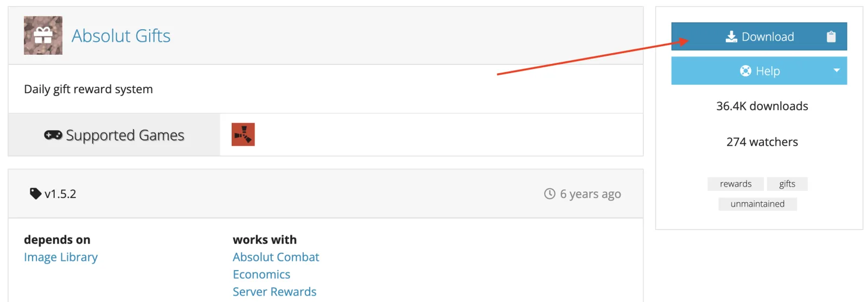This screenshot has width=868, height=302.
Task: Click the clock icon next to 6 years ago
Action: pyautogui.click(x=550, y=194)
